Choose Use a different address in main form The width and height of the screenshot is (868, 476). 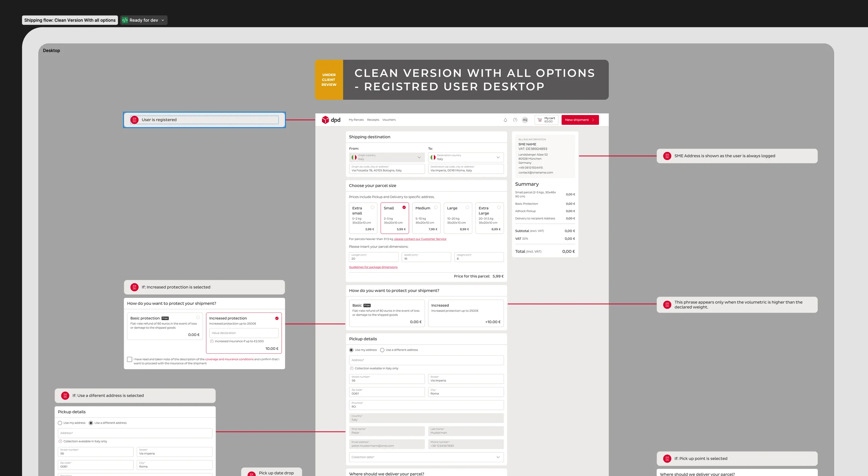pos(382,350)
